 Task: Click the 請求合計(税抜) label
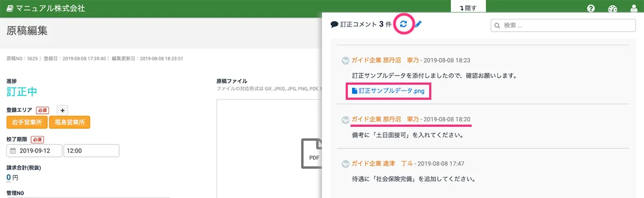click(x=24, y=168)
